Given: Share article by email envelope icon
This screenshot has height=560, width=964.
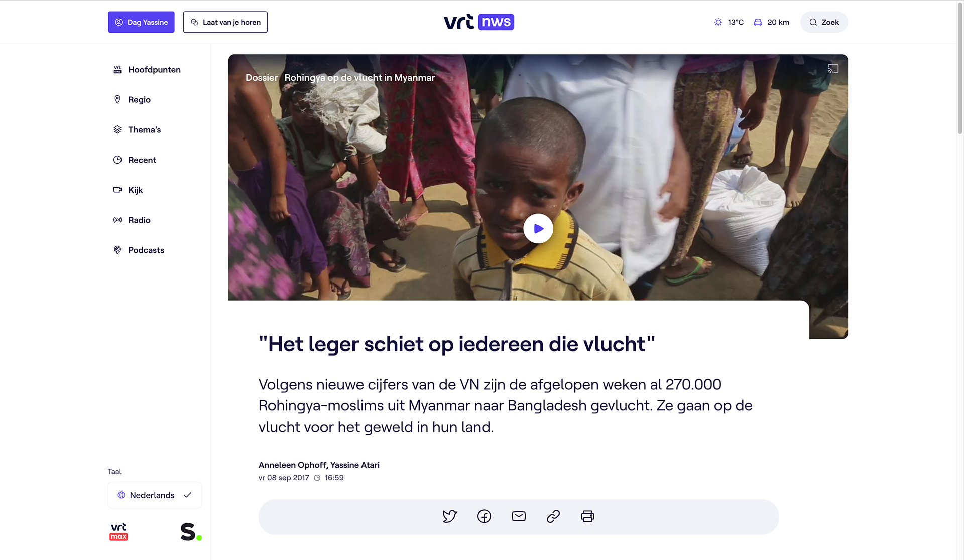Looking at the screenshot, I should click(x=519, y=516).
